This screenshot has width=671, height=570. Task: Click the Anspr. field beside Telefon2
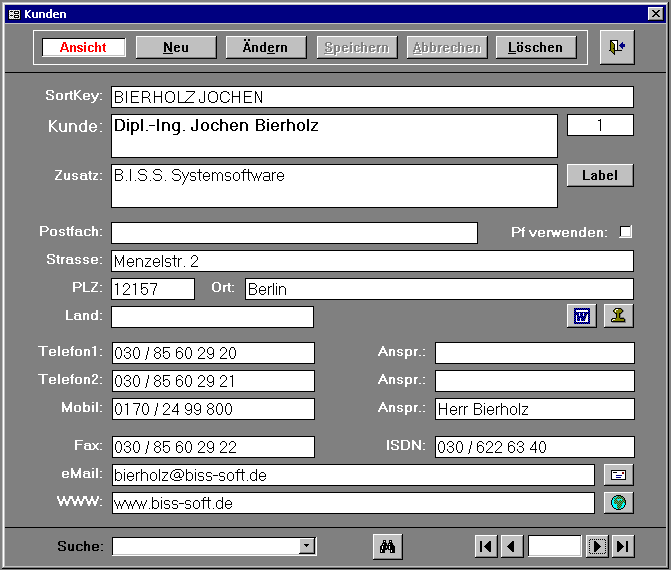(x=534, y=381)
